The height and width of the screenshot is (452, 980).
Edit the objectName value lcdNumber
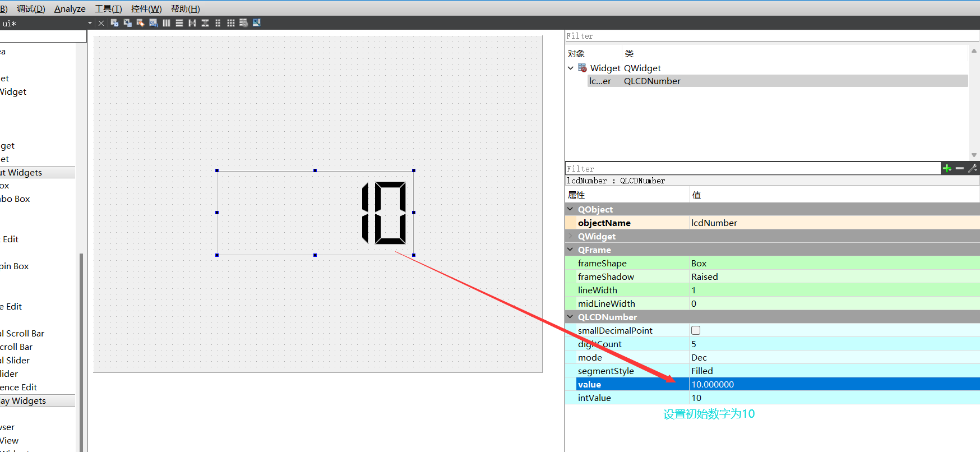coord(834,223)
